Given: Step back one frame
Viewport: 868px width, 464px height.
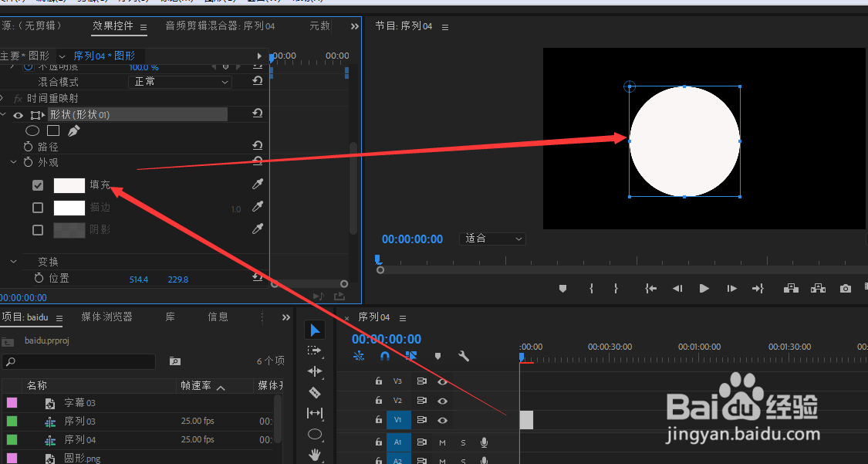Looking at the screenshot, I should (677, 289).
